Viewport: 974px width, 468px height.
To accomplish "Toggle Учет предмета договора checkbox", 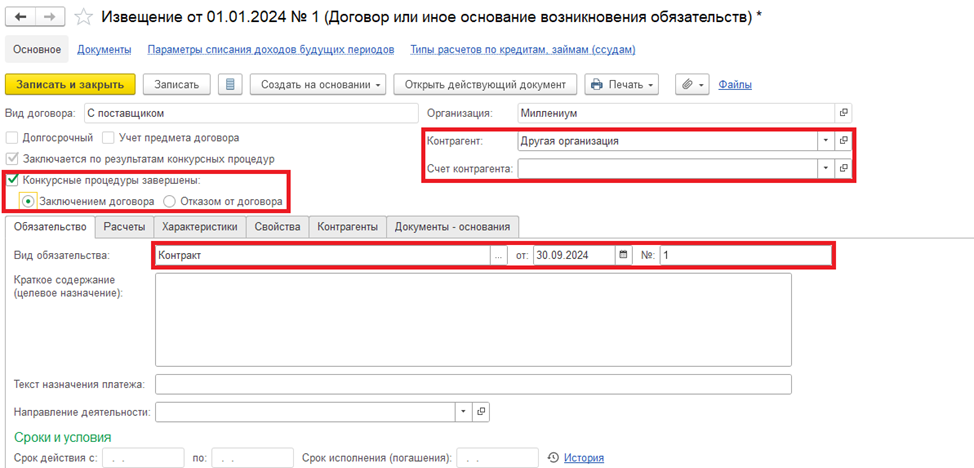I will click(x=107, y=137).
